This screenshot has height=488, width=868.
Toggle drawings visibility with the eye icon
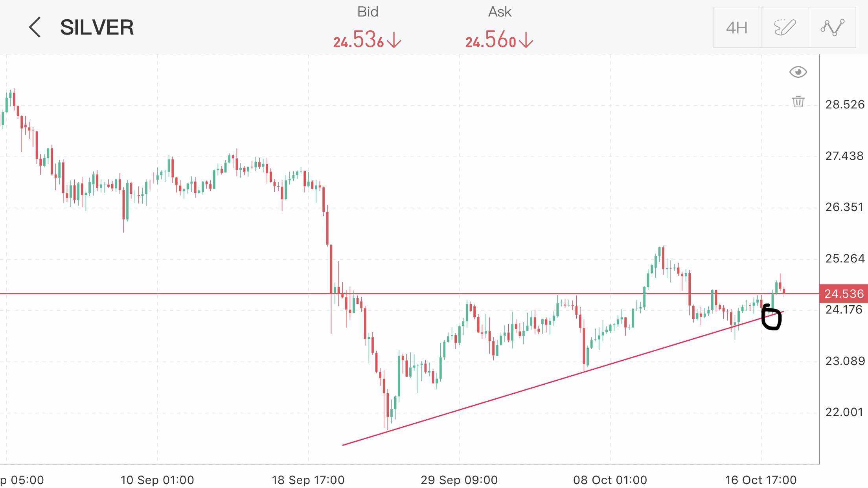tap(798, 72)
